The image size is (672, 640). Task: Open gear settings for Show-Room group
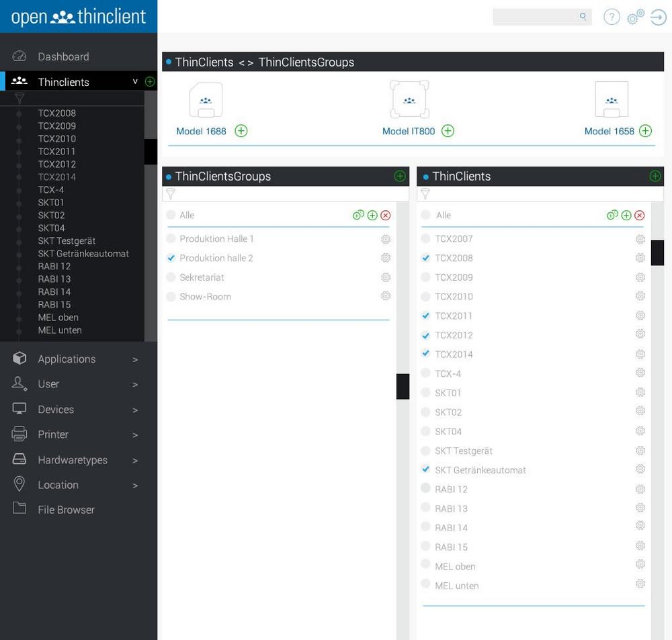(386, 296)
